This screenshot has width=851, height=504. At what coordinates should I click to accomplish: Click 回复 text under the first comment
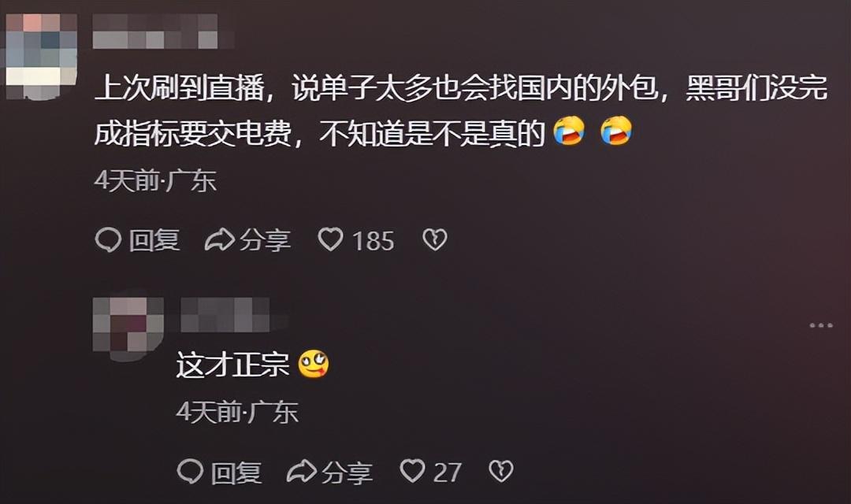point(154,240)
